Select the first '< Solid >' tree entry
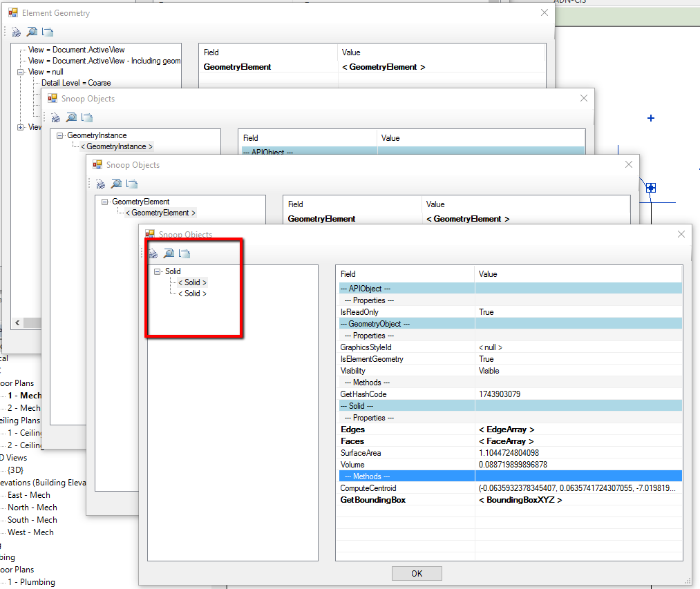This screenshot has height=589, width=700. tap(192, 282)
